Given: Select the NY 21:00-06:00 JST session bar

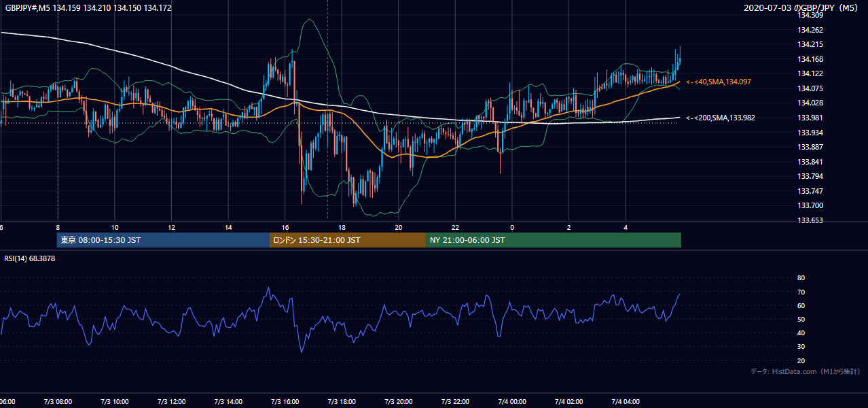Looking at the screenshot, I should 554,240.
